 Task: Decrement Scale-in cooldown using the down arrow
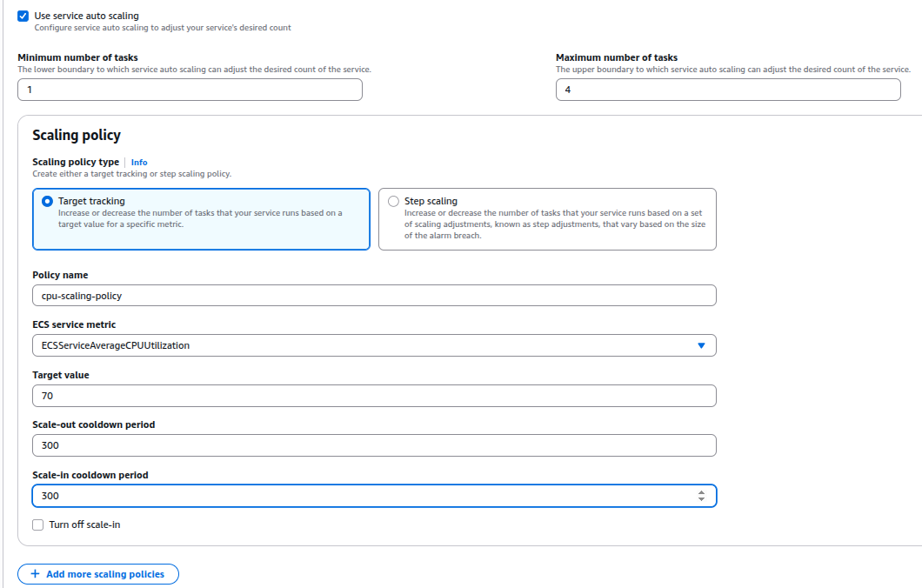(x=701, y=499)
